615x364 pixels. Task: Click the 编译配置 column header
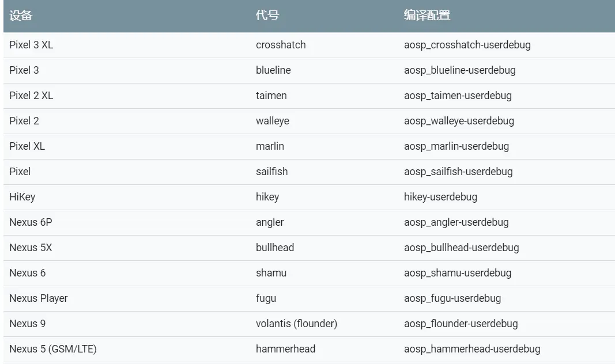click(x=427, y=16)
